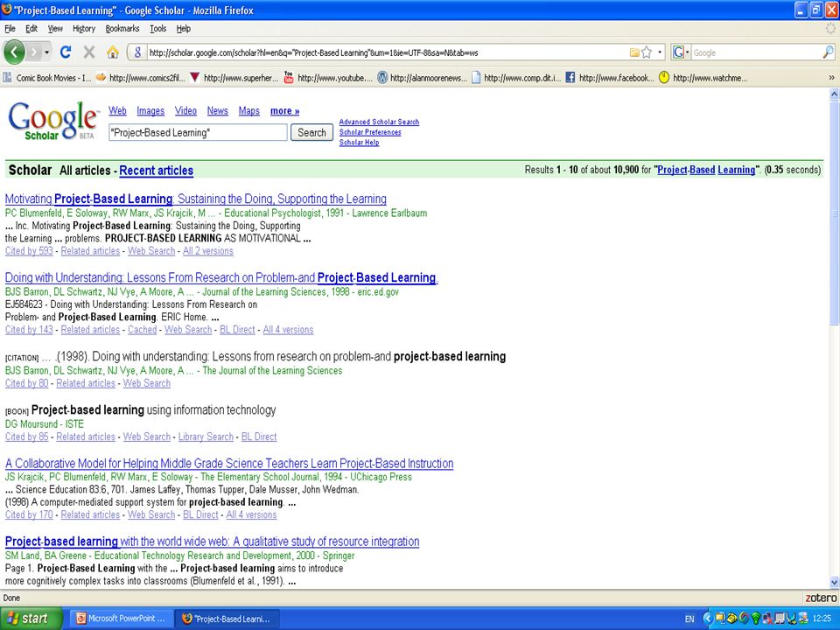Reload the page with the refresh icon

(66, 52)
